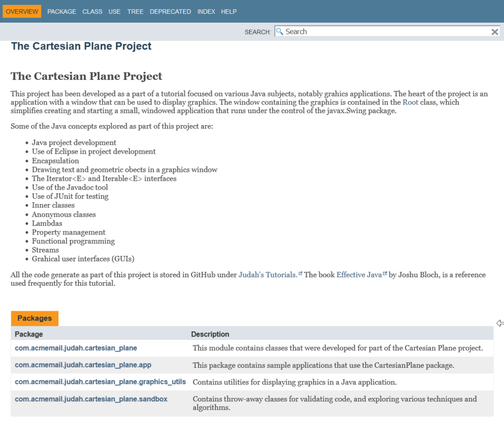Follow the Root class link

click(x=410, y=102)
